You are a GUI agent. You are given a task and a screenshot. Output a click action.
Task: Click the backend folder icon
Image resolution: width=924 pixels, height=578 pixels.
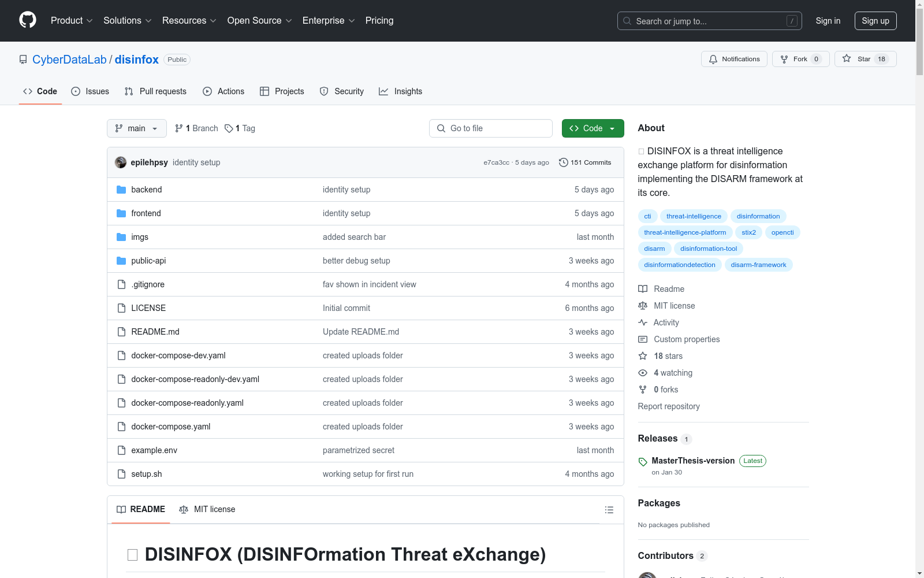click(x=121, y=190)
